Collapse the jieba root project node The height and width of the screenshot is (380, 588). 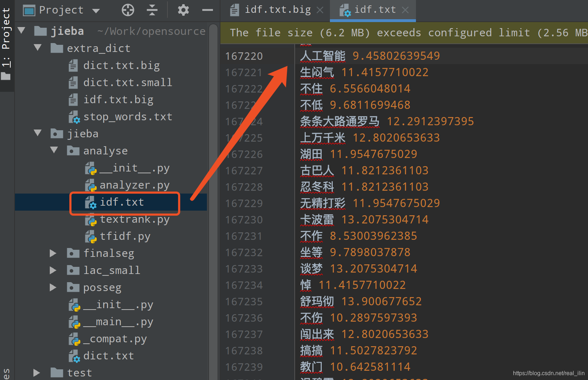pos(21,31)
